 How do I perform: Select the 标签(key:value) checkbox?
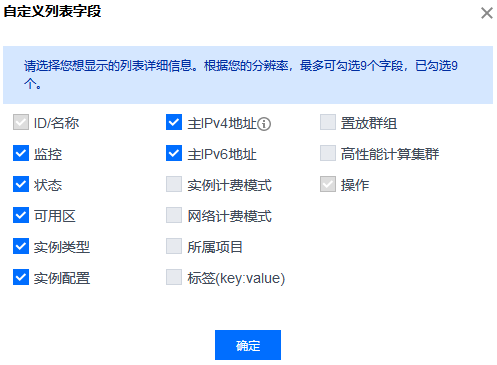click(x=174, y=277)
